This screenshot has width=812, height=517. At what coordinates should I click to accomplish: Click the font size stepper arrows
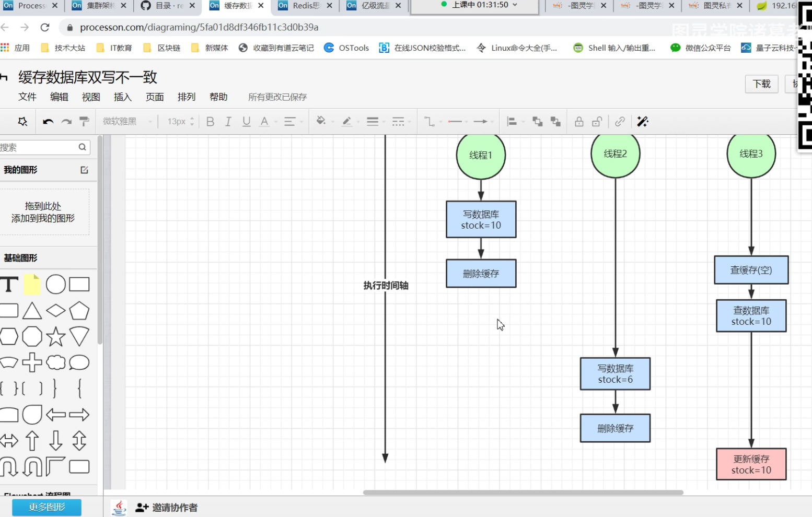pyautogui.click(x=192, y=122)
